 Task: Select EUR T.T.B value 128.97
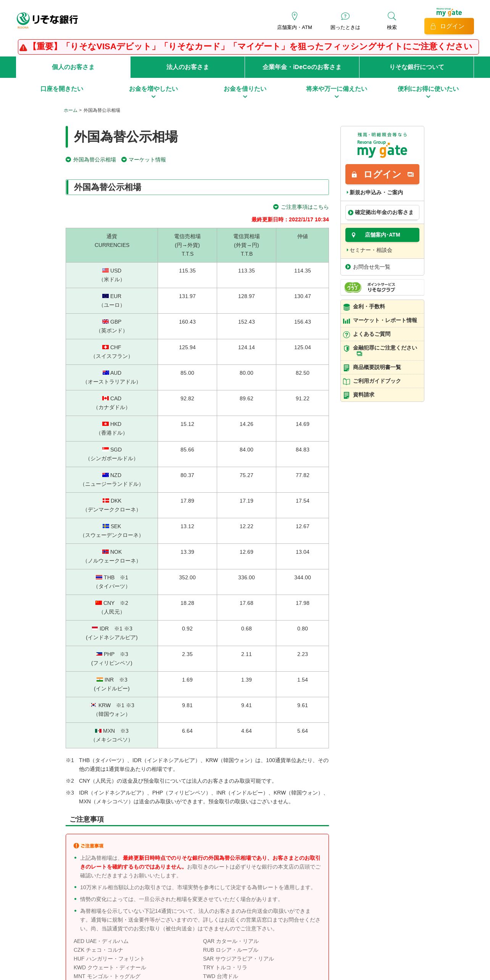[x=247, y=296]
